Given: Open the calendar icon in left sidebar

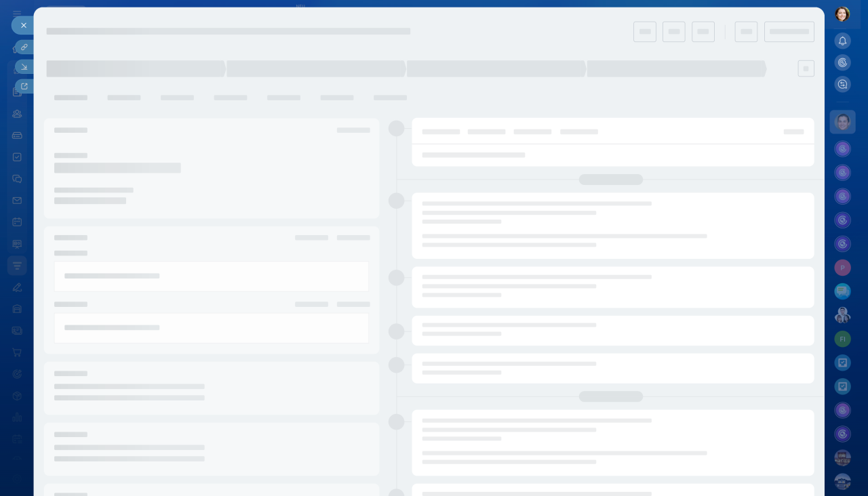Looking at the screenshot, I should (x=17, y=222).
